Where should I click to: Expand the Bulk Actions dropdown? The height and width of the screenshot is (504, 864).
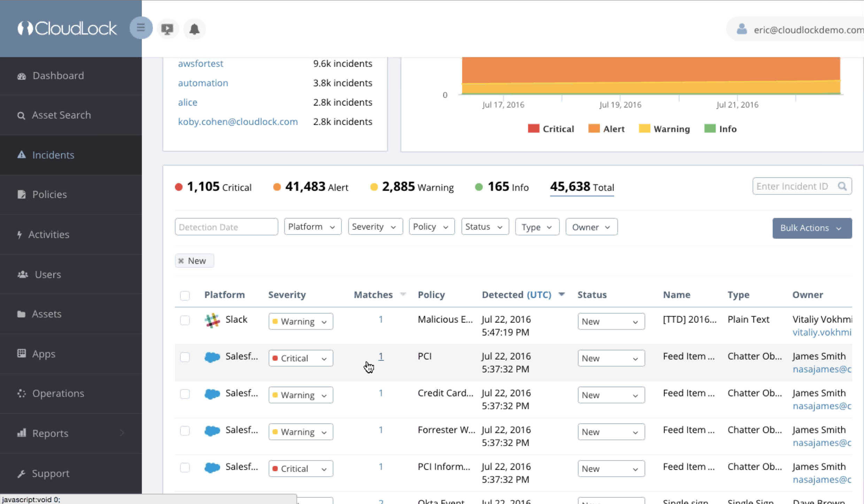(x=812, y=228)
